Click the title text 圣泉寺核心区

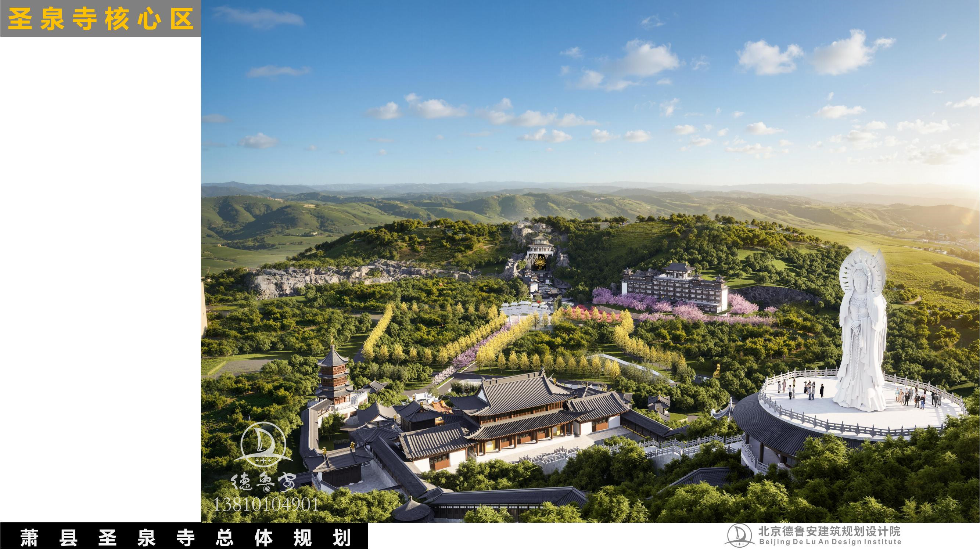[x=101, y=19]
